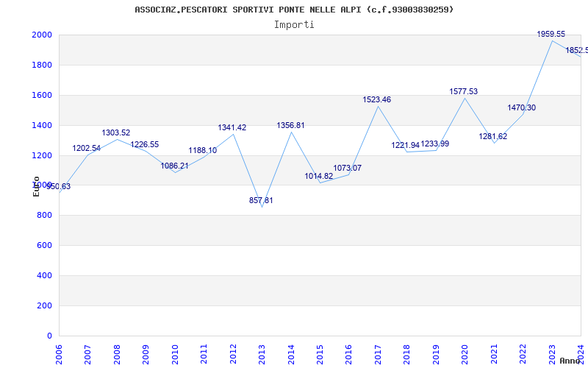The height and width of the screenshot is (368, 588).
Task: Click the 400 y-axis tick label
Action: (x=44, y=275)
